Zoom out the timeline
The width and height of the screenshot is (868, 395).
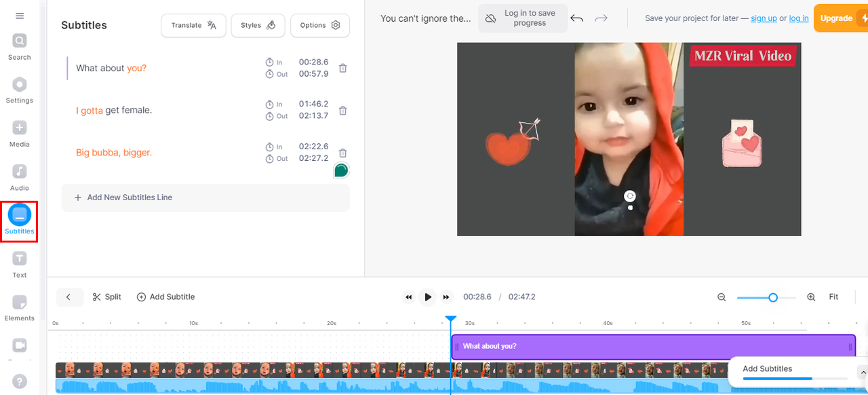click(722, 297)
